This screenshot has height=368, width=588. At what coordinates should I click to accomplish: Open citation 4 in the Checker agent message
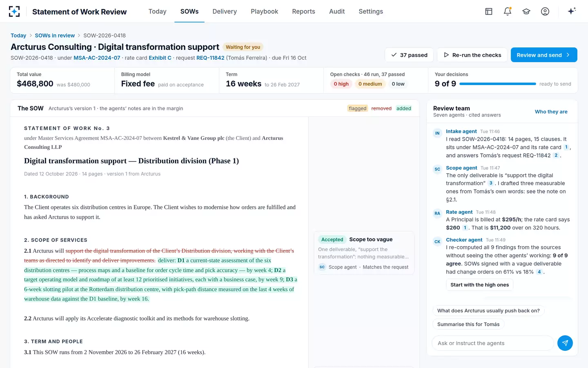tap(539, 272)
